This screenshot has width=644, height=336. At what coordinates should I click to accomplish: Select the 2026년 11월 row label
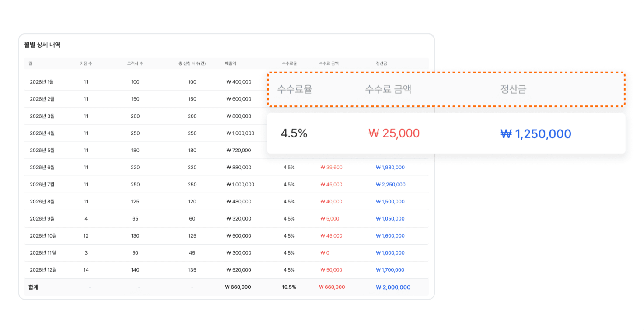[x=43, y=252]
